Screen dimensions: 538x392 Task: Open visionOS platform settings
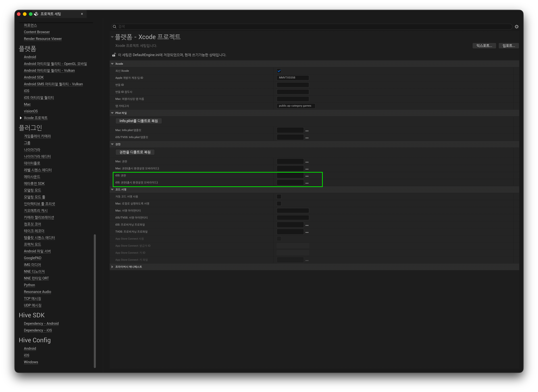[x=31, y=111]
